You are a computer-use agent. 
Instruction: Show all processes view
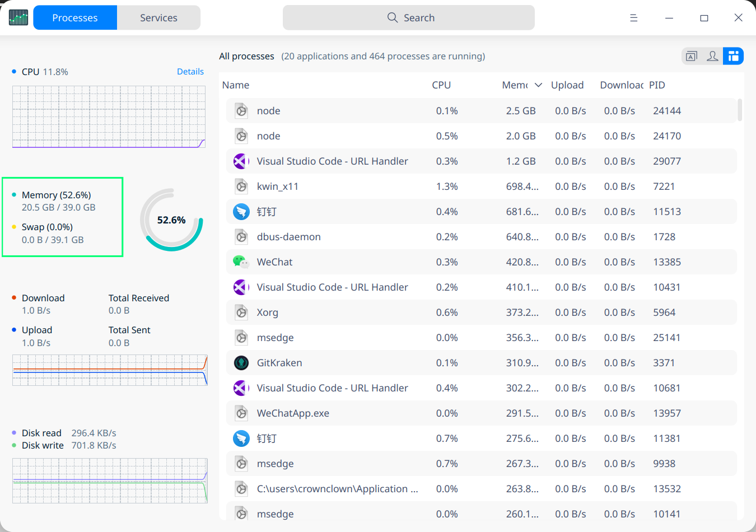tap(733, 56)
